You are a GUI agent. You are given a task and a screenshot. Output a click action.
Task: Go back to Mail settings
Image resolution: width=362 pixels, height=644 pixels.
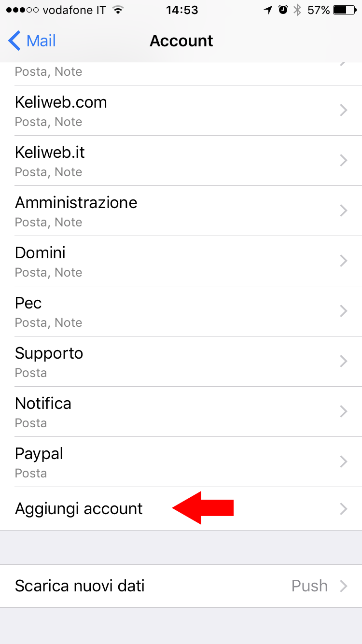coord(32,41)
